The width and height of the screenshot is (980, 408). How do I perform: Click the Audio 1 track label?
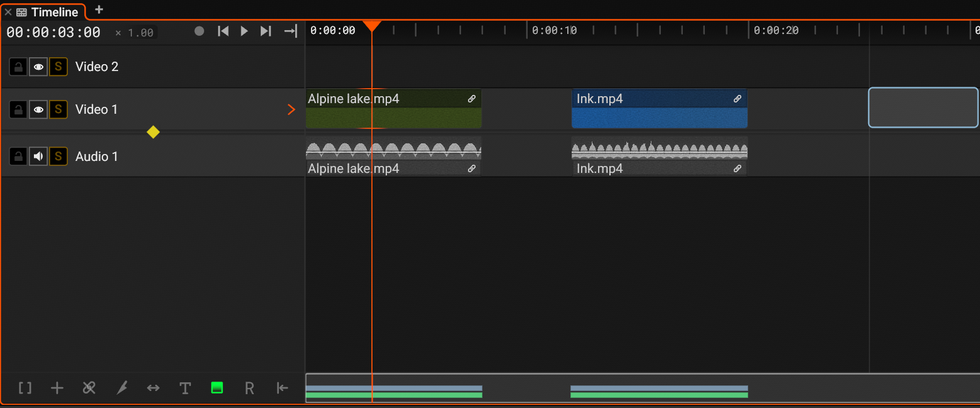tap(96, 157)
